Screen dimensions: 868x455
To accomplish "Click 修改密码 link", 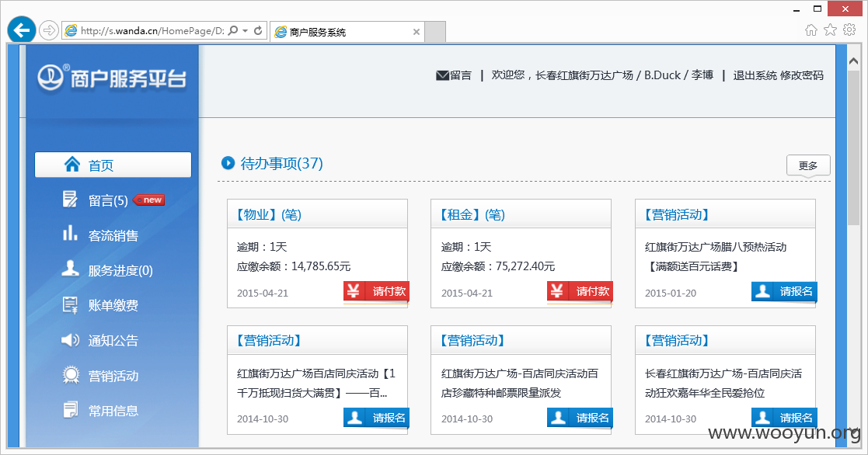I will tap(802, 75).
